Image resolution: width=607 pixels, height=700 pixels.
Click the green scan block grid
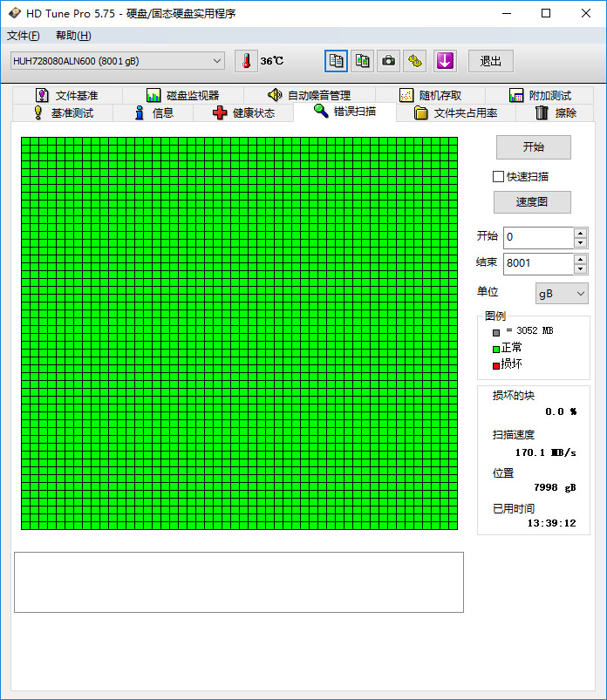[x=240, y=333]
